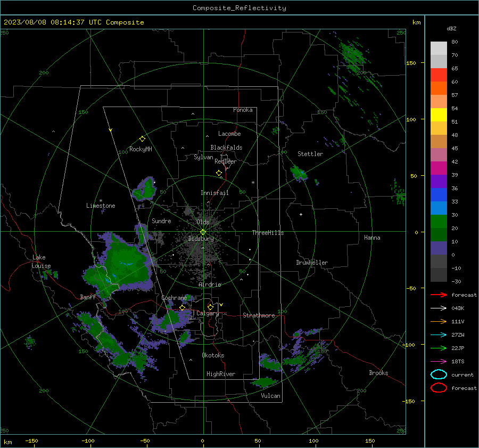Viewport: 479px width, 448px height.
Task: Click the Hanna city label
Action: (x=372, y=238)
